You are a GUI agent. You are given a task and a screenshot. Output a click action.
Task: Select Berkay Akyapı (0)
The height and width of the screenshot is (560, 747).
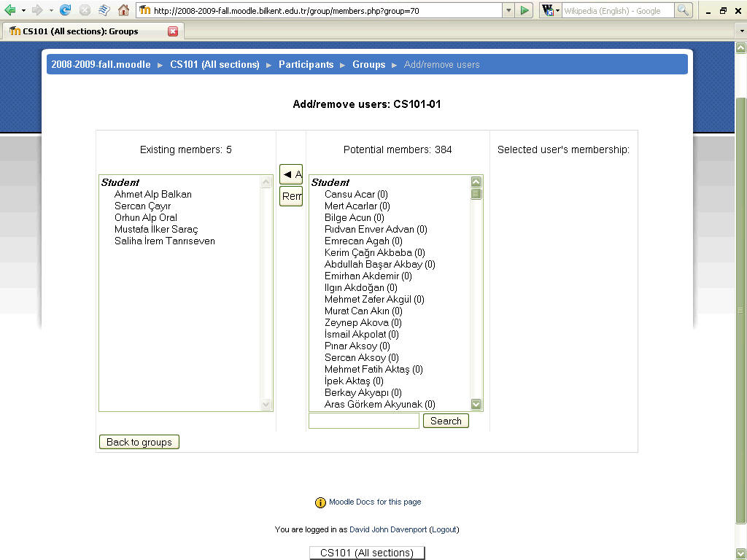(363, 392)
